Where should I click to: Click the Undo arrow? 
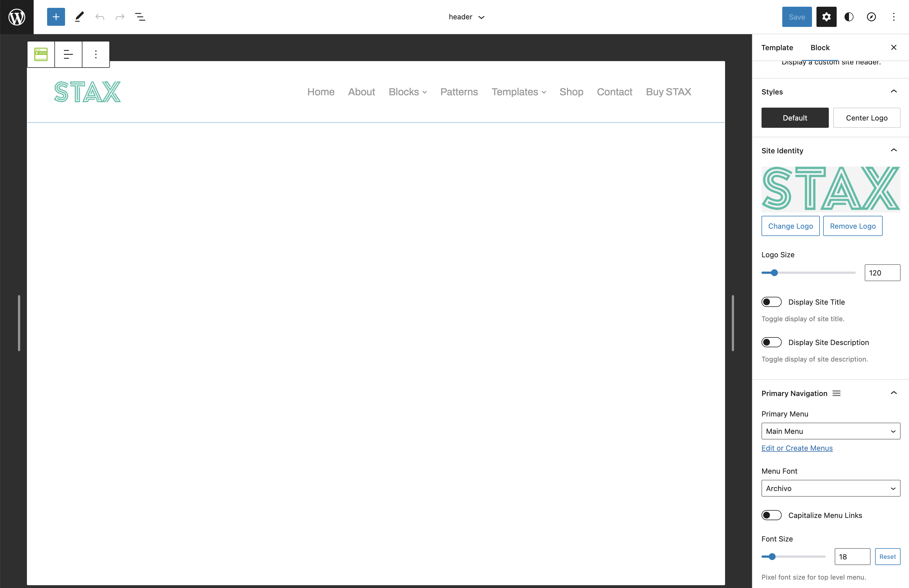coord(100,17)
